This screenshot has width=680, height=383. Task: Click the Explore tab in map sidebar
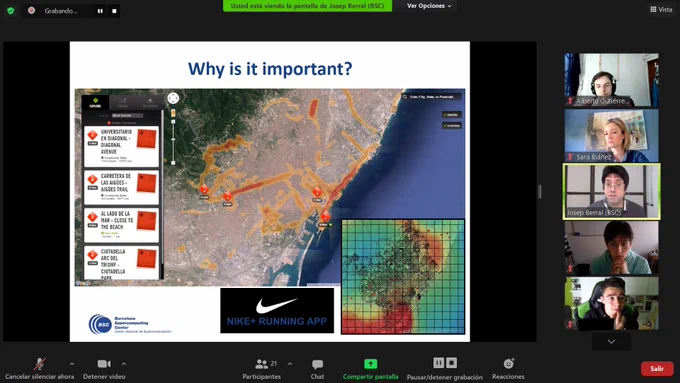coord(95,102)
